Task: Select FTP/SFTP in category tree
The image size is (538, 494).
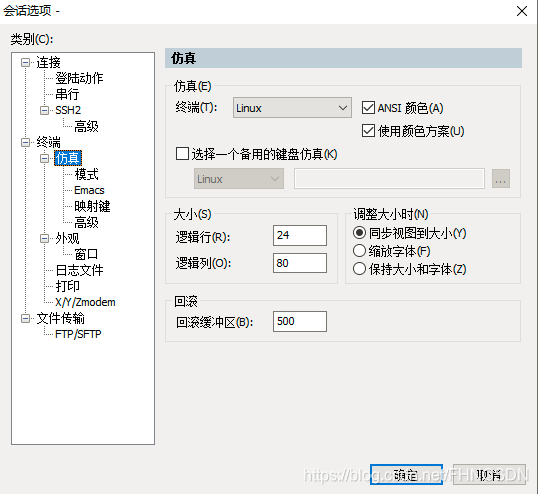Action: pyautogui.click(x=78, y=334)
